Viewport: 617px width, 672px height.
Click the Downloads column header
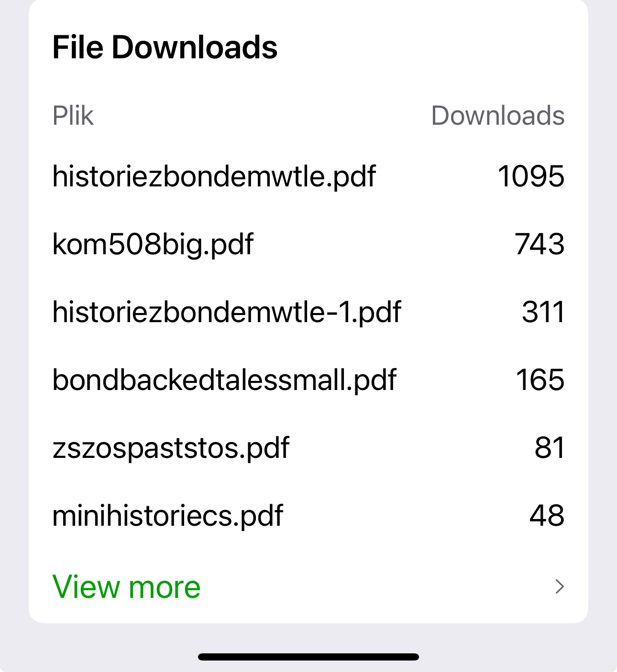coord(497,116)
